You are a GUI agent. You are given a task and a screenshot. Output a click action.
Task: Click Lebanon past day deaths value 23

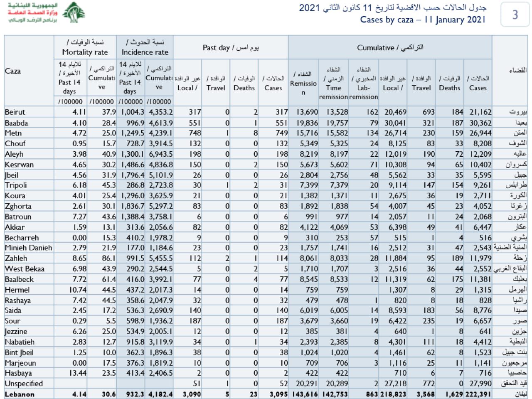pyautogui.click(x=254, y=394)
